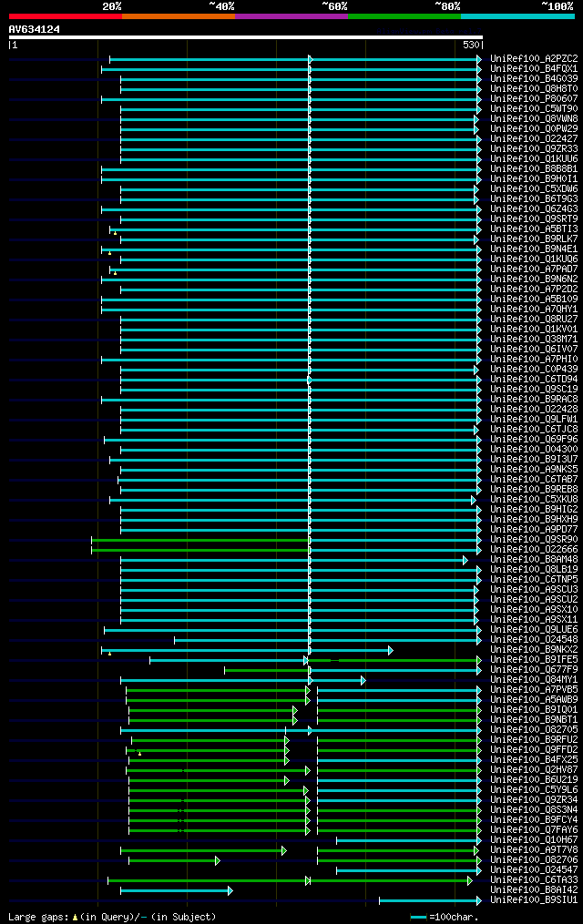Click the cyan alignment bar of Q10H67
Screen dimensions: 583x924
click(x=409, y=841)
